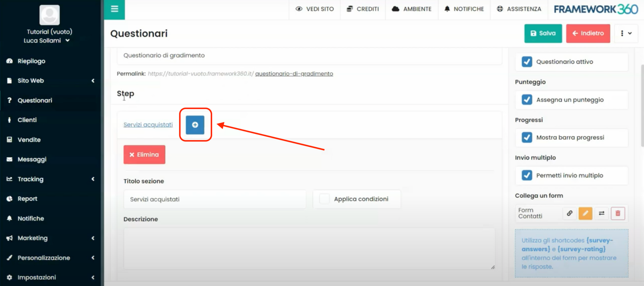Uncheck Questionario attivo checkbox
Screen dimensions: 644x286
point(527,62)
